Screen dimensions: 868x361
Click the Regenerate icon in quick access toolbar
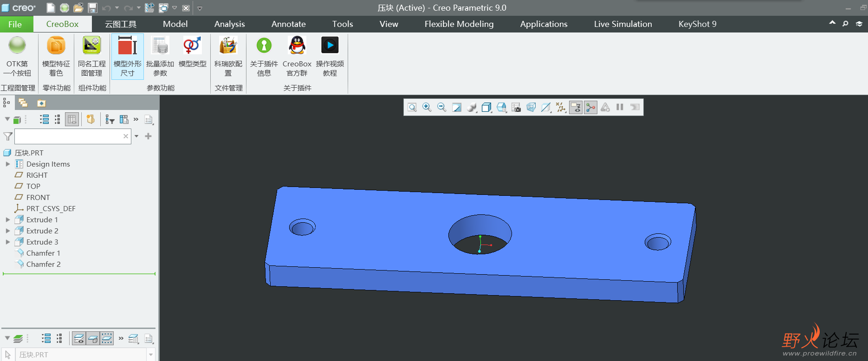149,8
